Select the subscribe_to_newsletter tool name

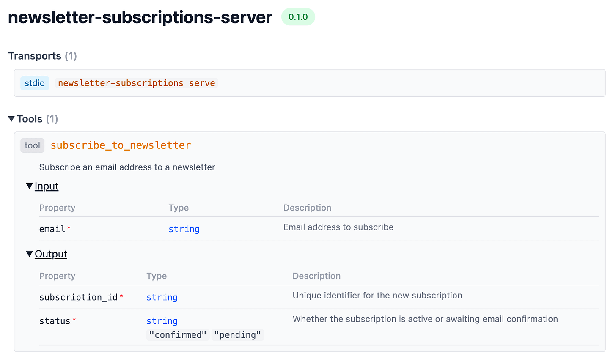pyautogui.click(x=121, y=145)
